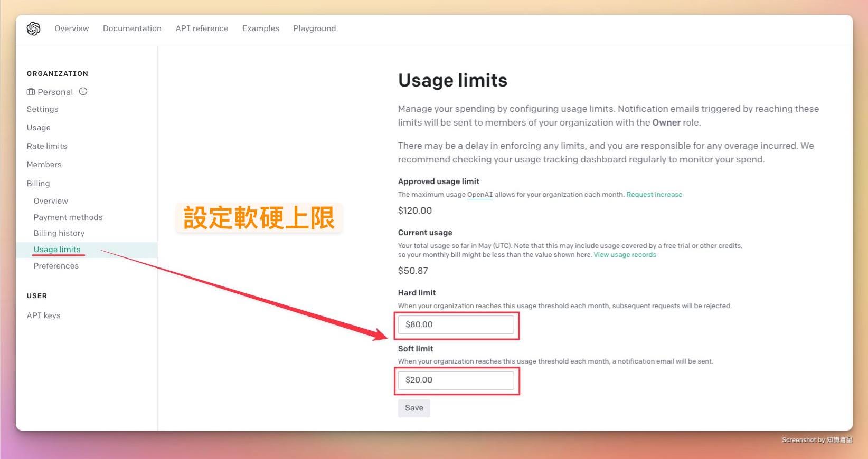
Task: Click the Request increase link
Action: pos(654,195)
